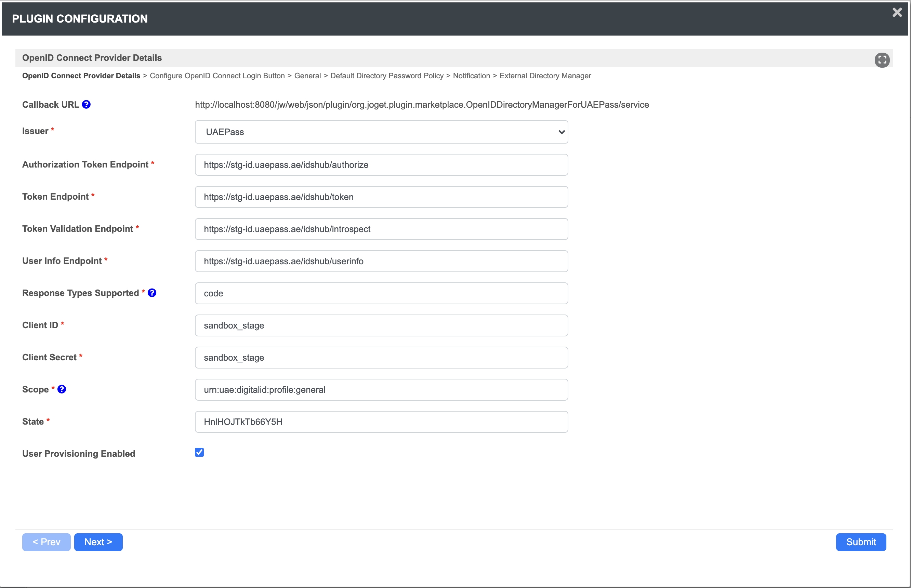Click the Client Secret text field

(381, 357)
